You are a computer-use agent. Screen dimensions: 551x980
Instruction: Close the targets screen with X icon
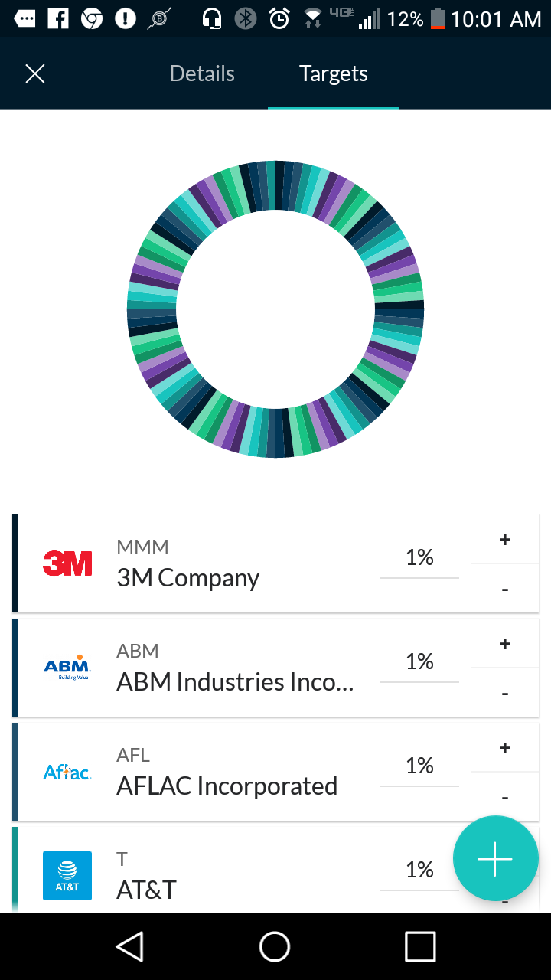click(35, 73)
